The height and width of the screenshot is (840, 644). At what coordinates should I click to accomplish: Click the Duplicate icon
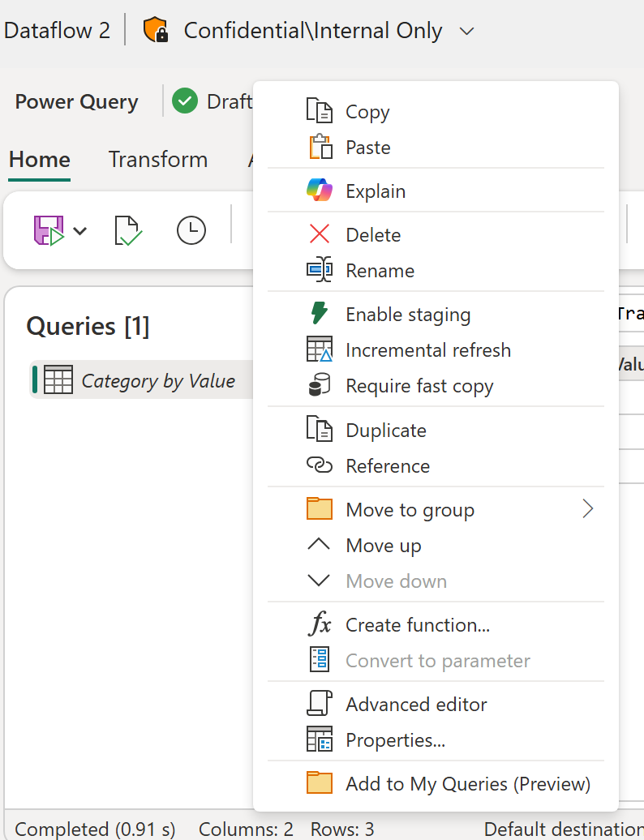coord(320,429)
